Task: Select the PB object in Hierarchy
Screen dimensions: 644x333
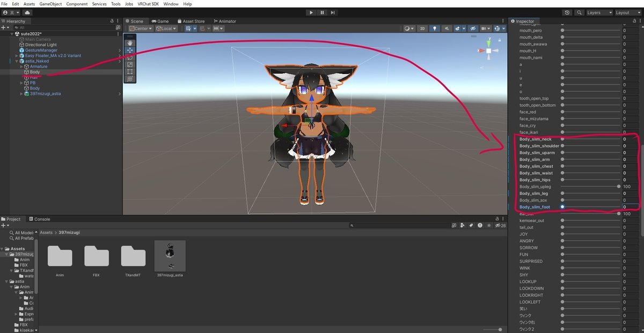Action: (x=32, y=83)
